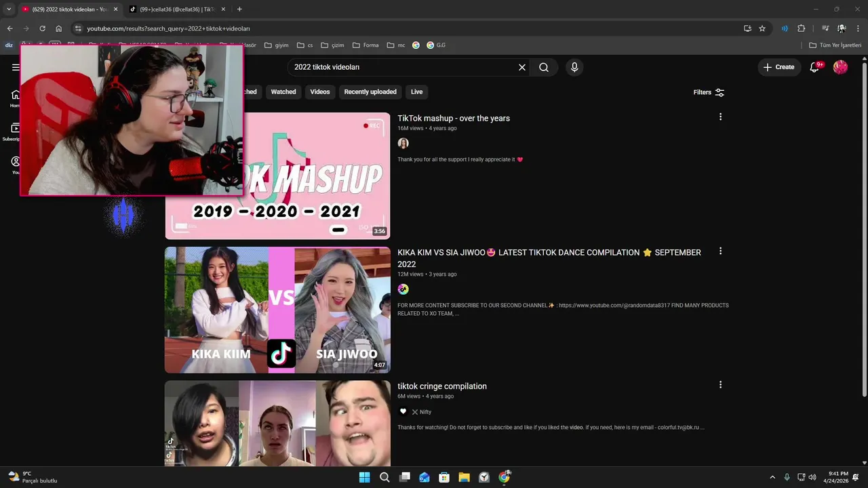Click the install app icon in address bar
Image resolution: width=868 pixels, height=488 pixels.
tap(747, 28)
